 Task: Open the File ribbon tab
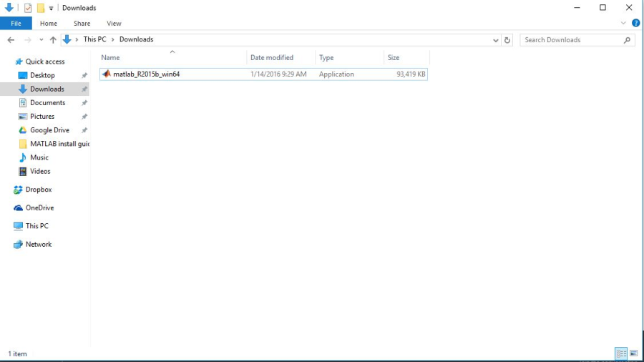16,24
